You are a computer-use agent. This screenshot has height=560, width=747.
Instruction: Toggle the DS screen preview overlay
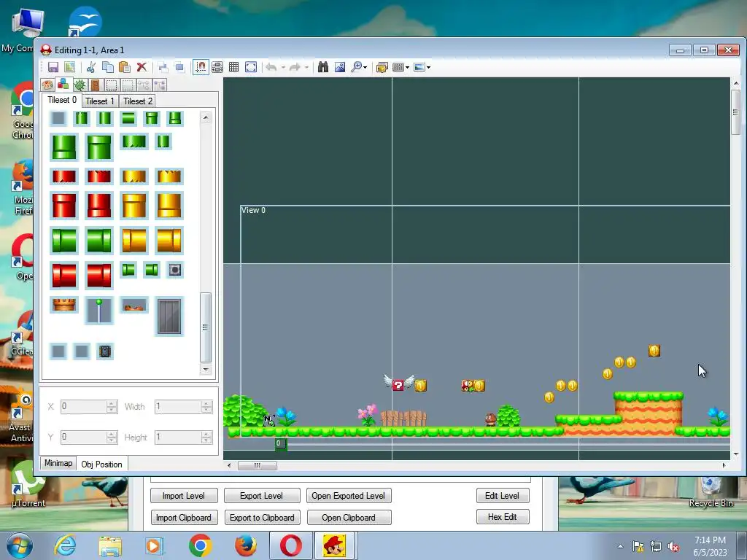tap(217, 67)
